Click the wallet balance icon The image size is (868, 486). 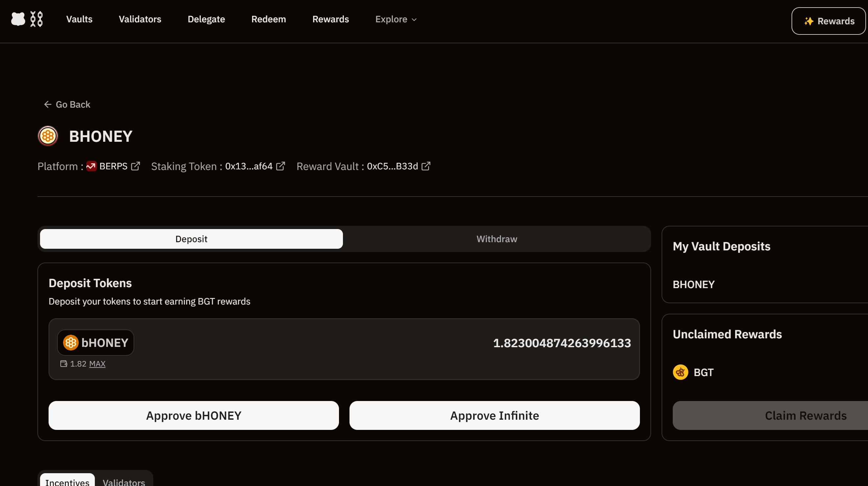[x=63, y=364]
